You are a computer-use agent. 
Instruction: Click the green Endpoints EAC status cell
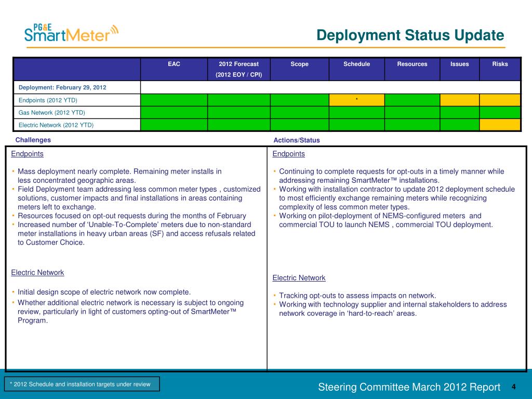point(174,100)
